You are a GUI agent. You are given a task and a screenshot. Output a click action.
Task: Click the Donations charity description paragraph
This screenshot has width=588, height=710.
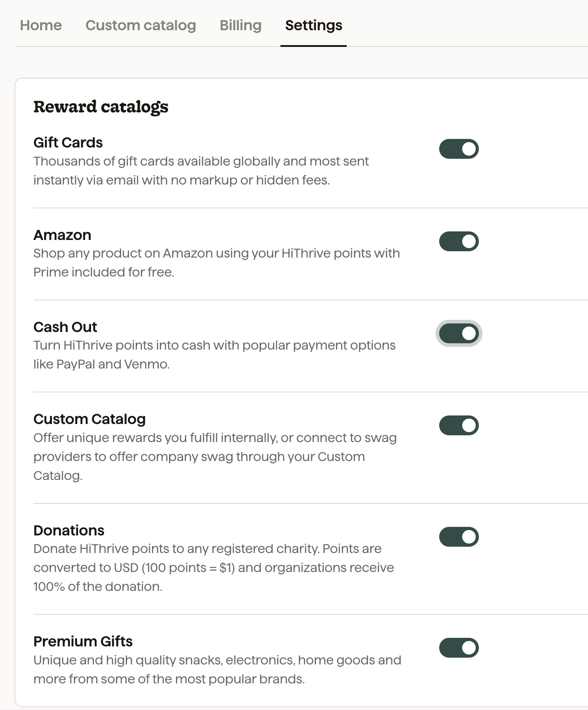[213, 567]
